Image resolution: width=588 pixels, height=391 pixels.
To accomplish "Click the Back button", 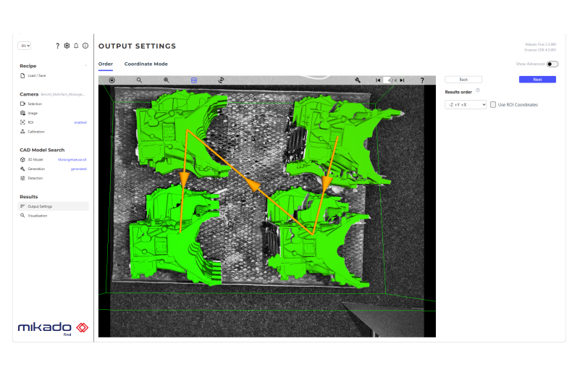I will tap(463, 80).
